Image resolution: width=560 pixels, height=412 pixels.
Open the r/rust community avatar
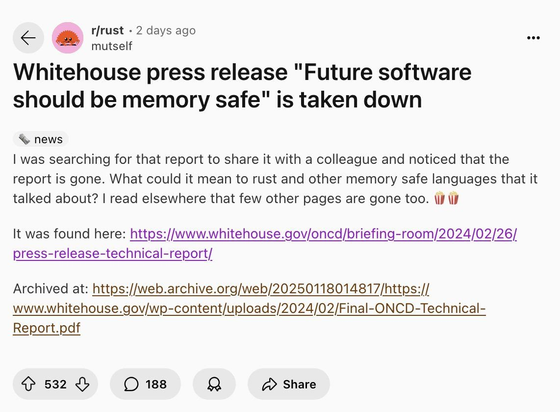68,37
